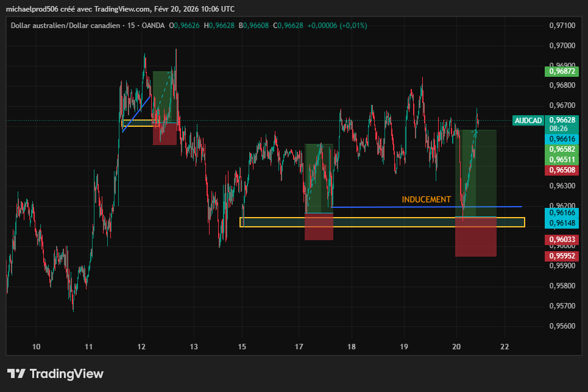Click the 0,96300 price scale label
This screenshot has width=588, height=392.
tap(562, 186)
